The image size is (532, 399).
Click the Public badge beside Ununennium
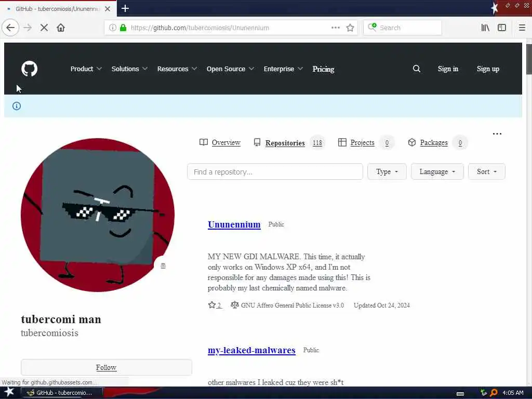276,224
